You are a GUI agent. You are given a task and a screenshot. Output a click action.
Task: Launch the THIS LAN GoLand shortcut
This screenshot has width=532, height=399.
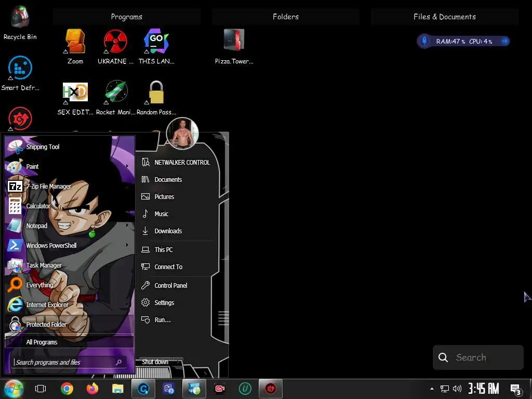(x=156, y=46)
